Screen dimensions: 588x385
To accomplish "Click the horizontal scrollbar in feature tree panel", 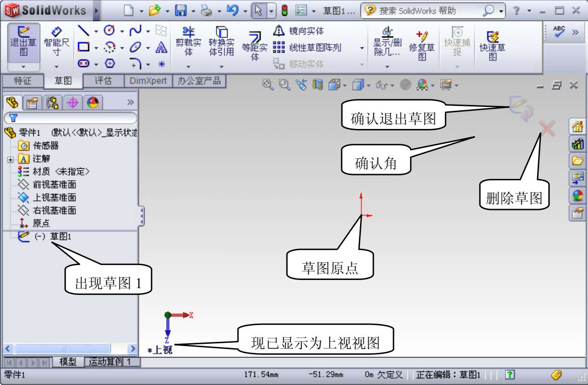I will (x=62, y=349).
